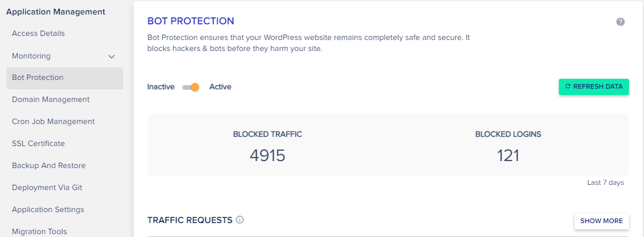
Task: Toggle the Bot Protection active switch
Action: [191, 87]
